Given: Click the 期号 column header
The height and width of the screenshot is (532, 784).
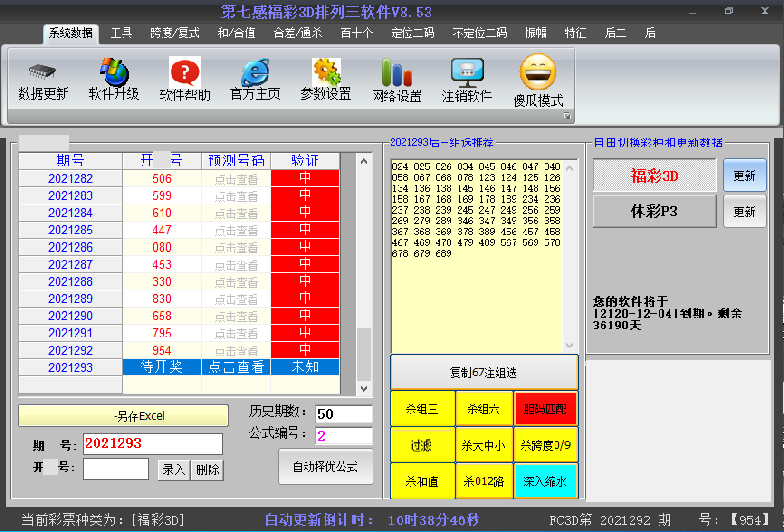Looking at the screenshot, I should [71, 161].
